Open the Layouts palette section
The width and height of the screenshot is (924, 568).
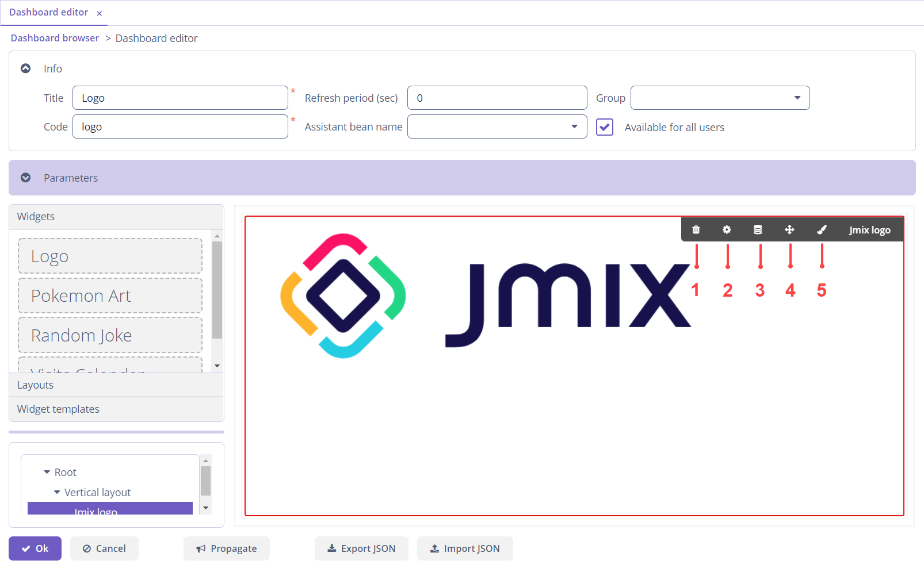(x=116, y=385)
